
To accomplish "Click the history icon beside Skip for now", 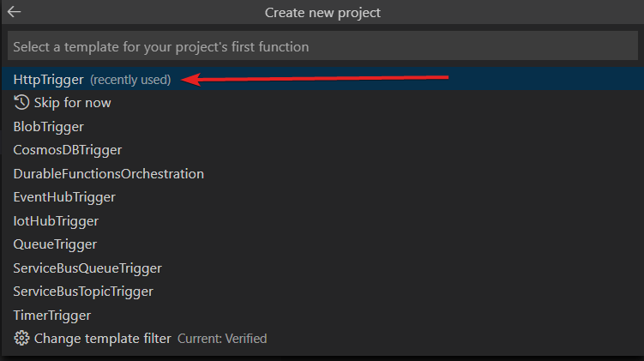I will (21, 103).
